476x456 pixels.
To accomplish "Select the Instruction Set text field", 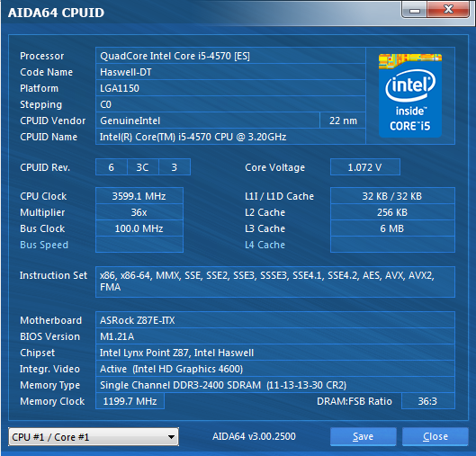I will tap(275, 282).
